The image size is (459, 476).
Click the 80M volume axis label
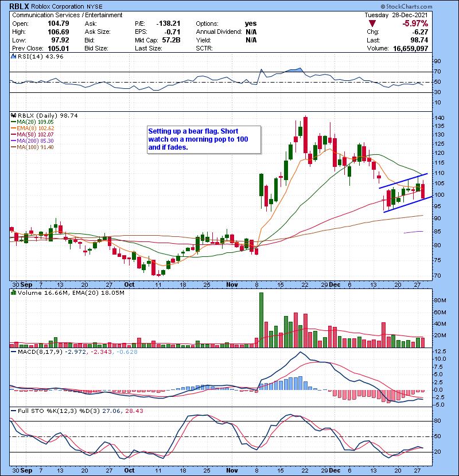[x=440, y=301]
